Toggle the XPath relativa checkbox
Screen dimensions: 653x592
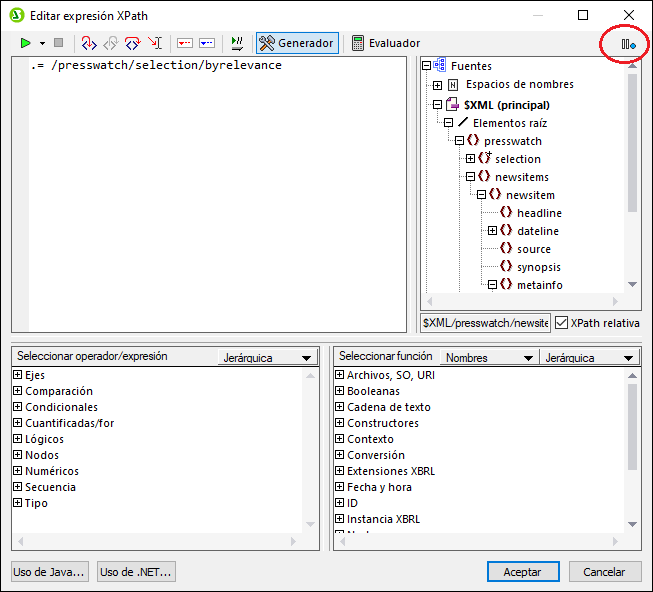click(562, 323)
